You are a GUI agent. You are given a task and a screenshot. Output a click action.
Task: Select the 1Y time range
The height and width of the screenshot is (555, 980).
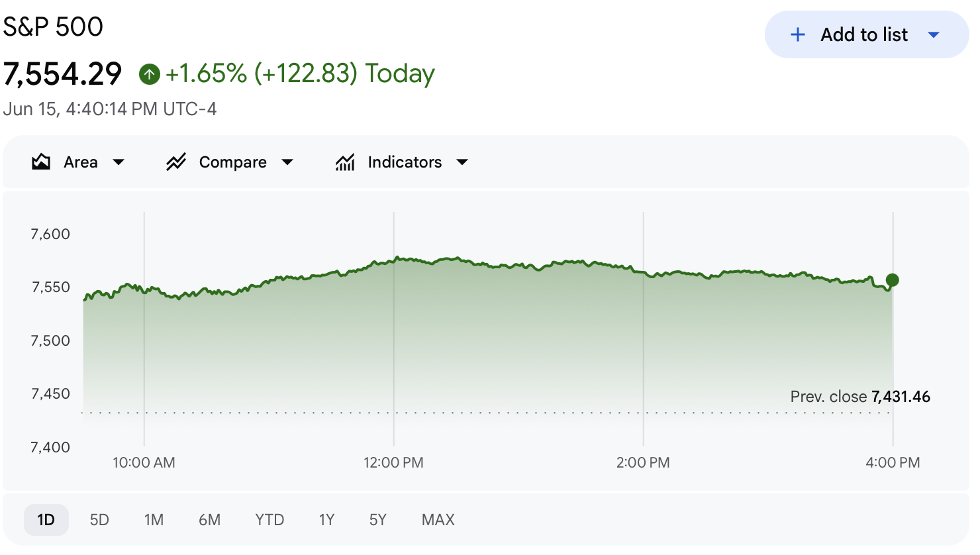pos(326,520)
